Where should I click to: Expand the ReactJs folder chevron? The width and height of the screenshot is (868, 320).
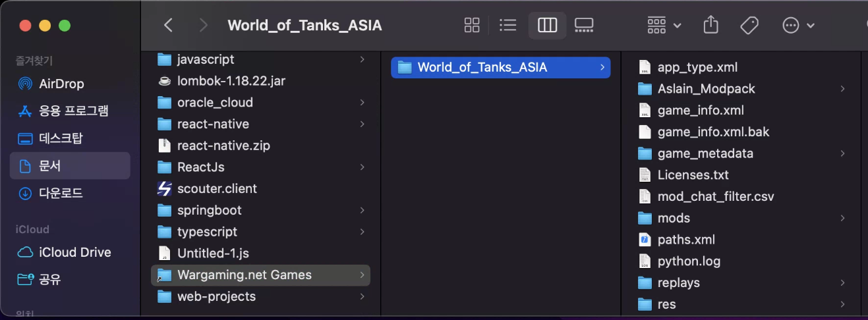tap(362, 167)
